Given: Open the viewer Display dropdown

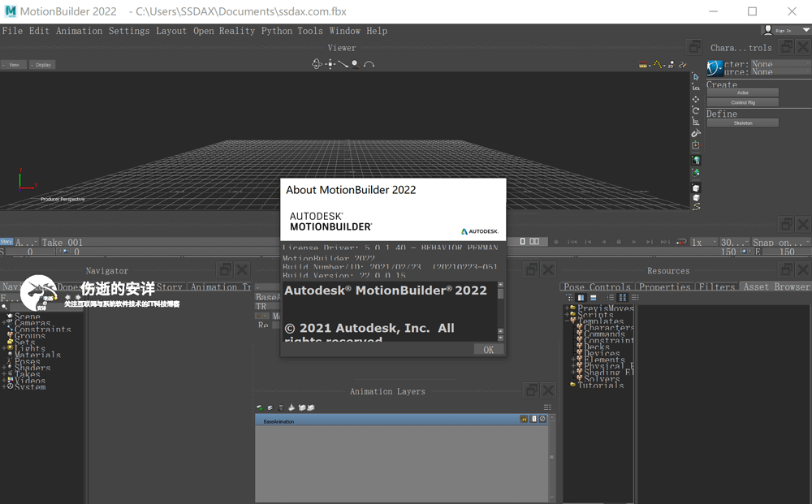Looking at the screenshot, I should coord(42,65).
